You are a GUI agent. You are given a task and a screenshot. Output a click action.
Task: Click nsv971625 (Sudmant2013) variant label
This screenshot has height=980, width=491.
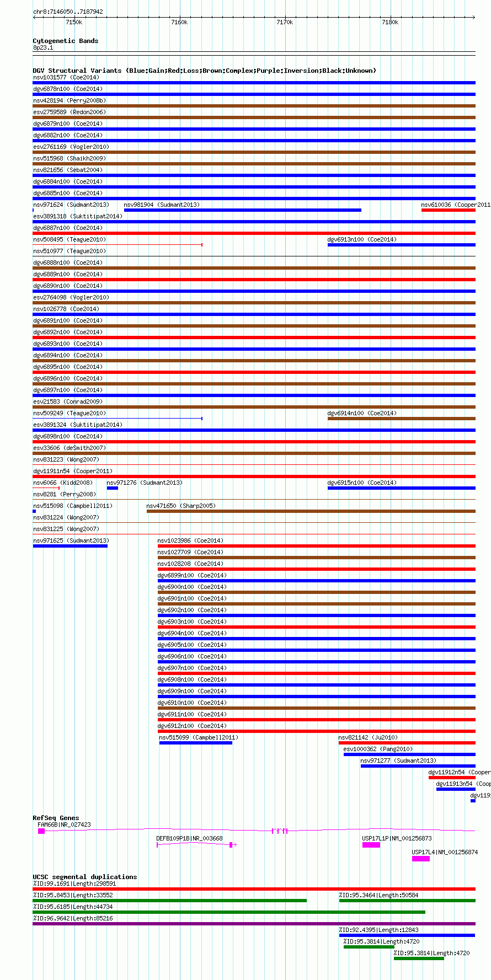71,540
